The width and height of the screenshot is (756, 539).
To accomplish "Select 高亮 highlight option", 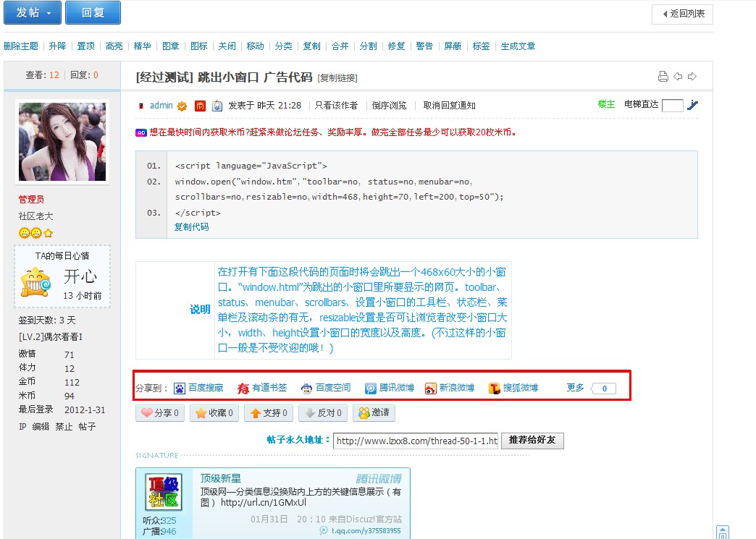I will 114,46.
